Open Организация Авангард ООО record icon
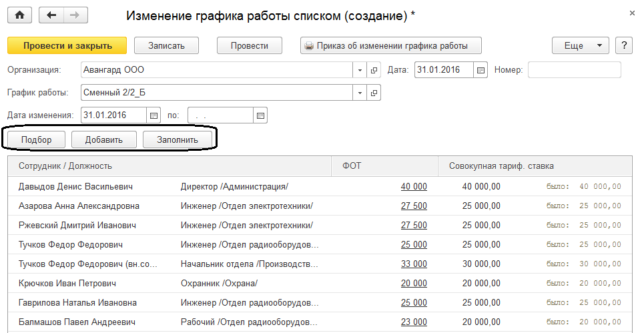 coord(374,70)
